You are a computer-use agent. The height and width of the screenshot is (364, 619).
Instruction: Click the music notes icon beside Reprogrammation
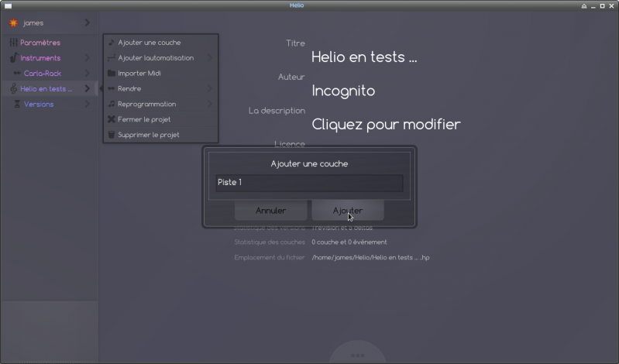coord(112,104)
